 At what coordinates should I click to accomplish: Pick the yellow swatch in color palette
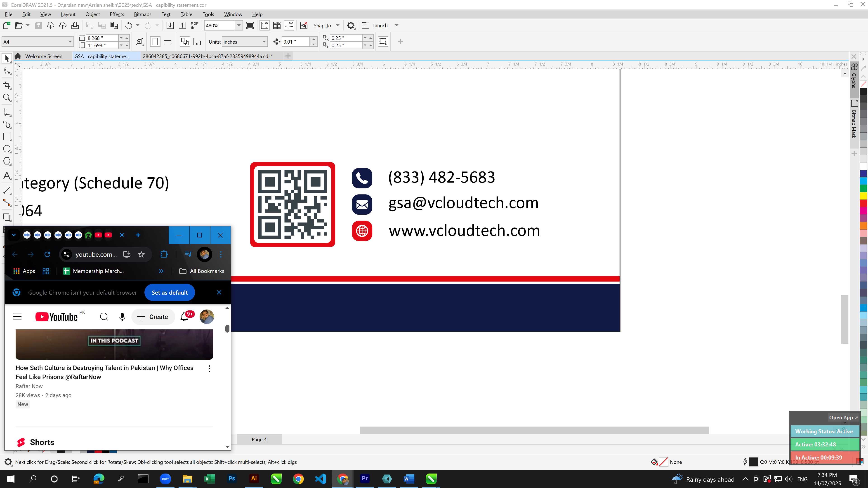pyautogui.click(x=863, y=196)
